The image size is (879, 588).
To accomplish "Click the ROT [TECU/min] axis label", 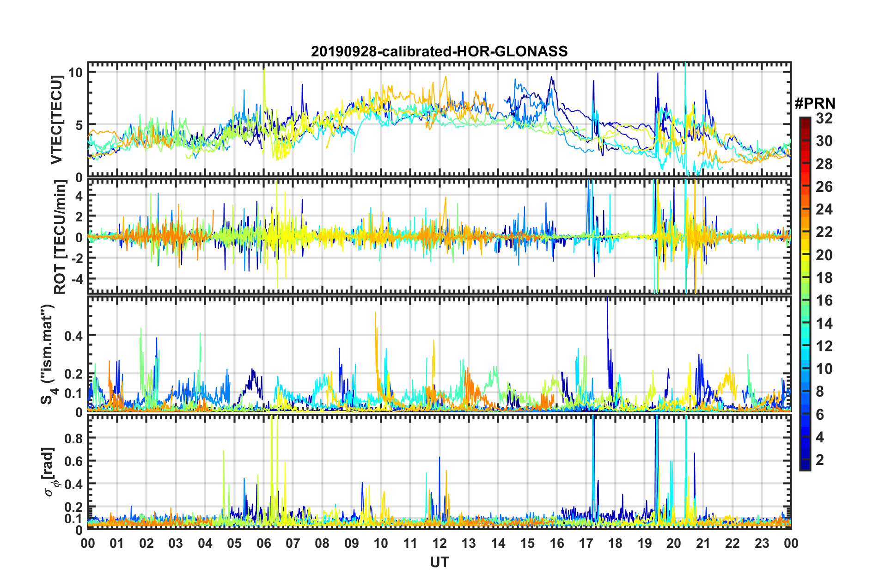I will tap(60, 237).
